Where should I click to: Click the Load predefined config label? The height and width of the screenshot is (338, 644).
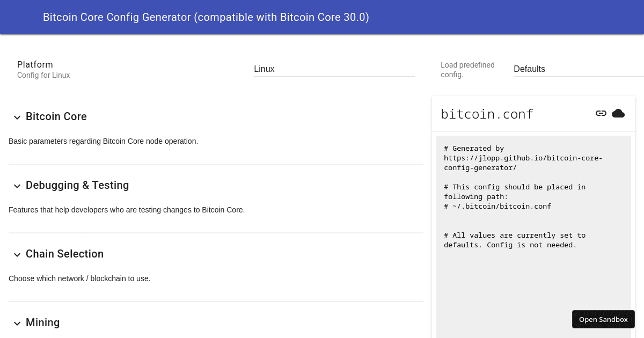[x=467, y=70]
